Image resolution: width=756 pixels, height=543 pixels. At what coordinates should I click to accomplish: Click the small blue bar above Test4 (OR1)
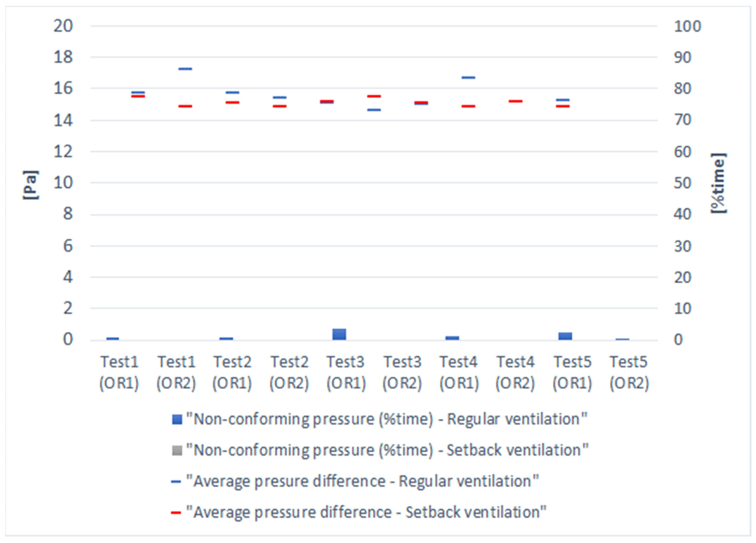click(452, 338)
